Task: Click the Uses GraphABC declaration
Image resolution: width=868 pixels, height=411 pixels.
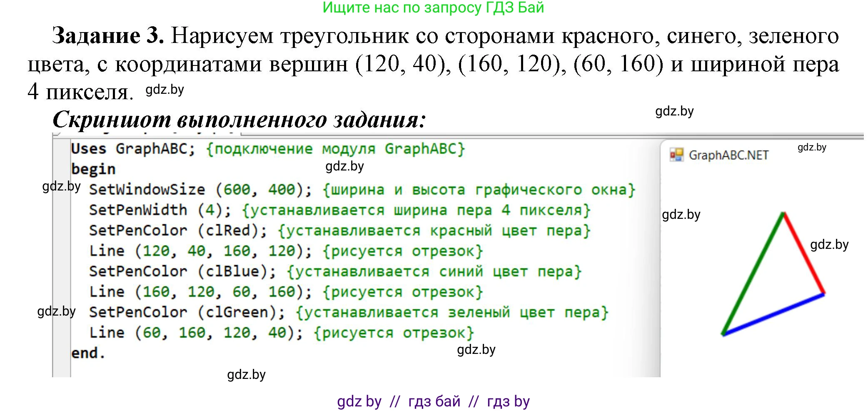Action: click(117, 148)
